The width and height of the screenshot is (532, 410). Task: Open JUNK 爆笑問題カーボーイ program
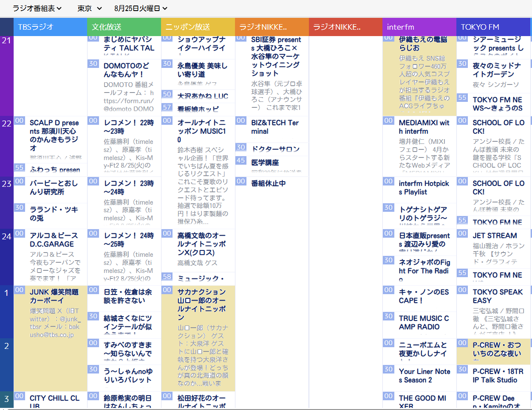pos(50,338)
